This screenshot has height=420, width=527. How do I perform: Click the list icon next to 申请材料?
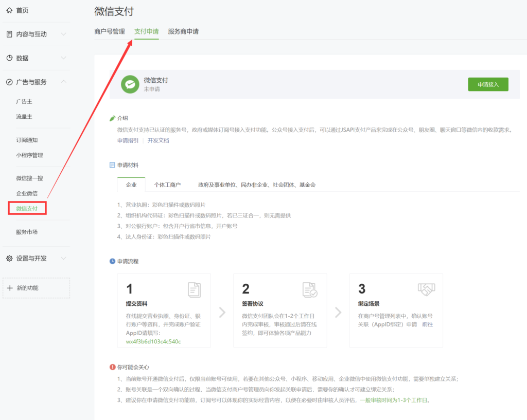[112, 165]
